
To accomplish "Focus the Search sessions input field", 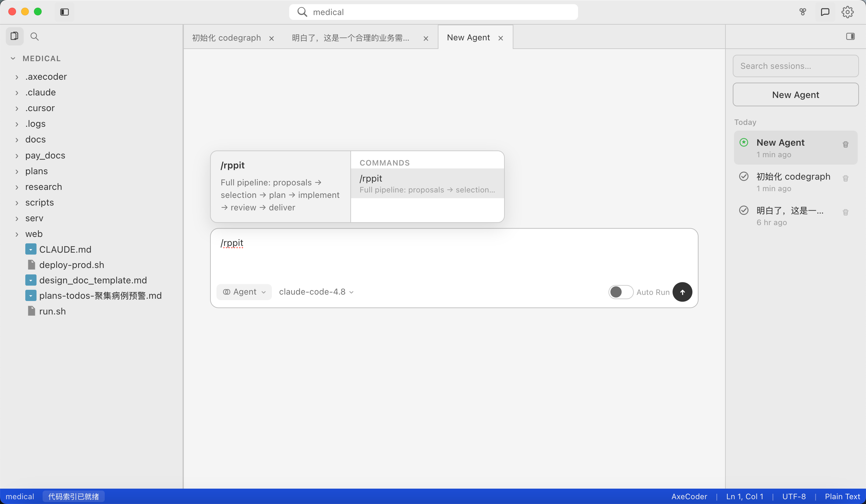I will [x=795, y=66].
